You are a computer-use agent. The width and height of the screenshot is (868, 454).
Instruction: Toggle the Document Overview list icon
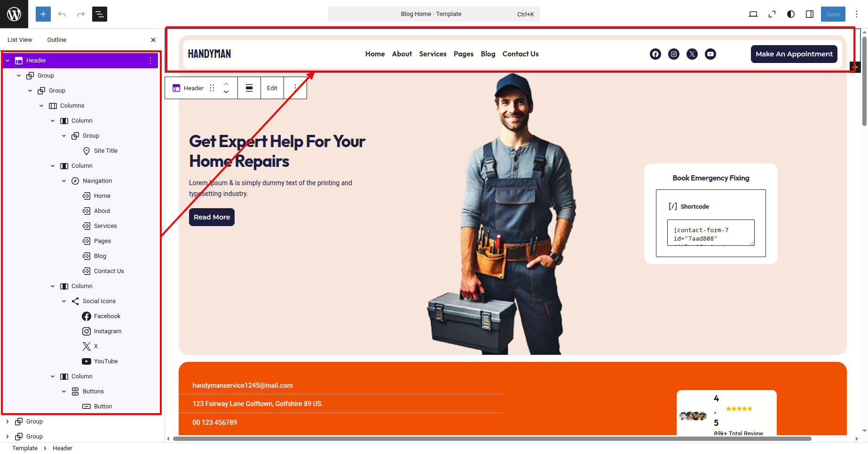(x=100, y=14)
